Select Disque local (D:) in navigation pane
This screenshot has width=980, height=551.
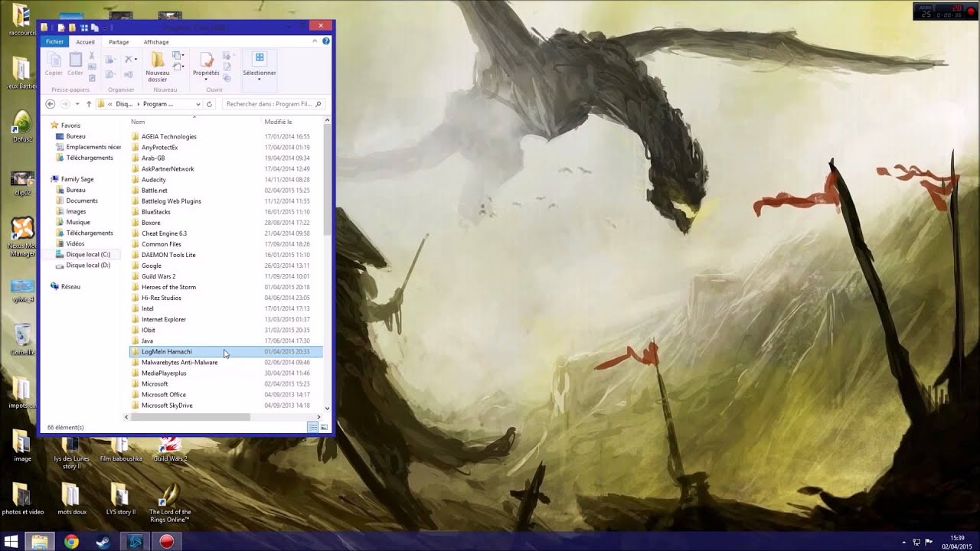[x=88, y=265]
